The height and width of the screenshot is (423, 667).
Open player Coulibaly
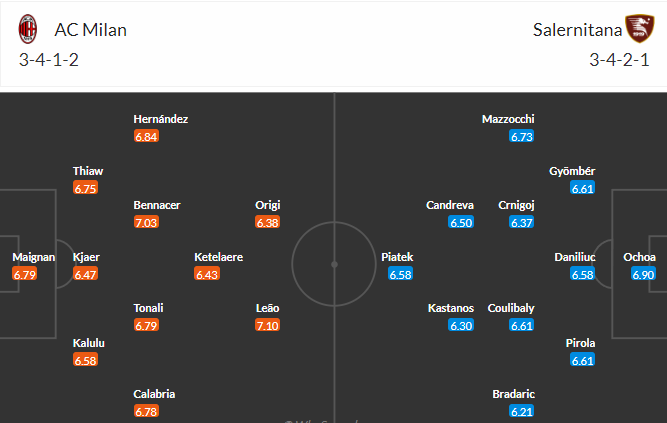click(511, 308)
